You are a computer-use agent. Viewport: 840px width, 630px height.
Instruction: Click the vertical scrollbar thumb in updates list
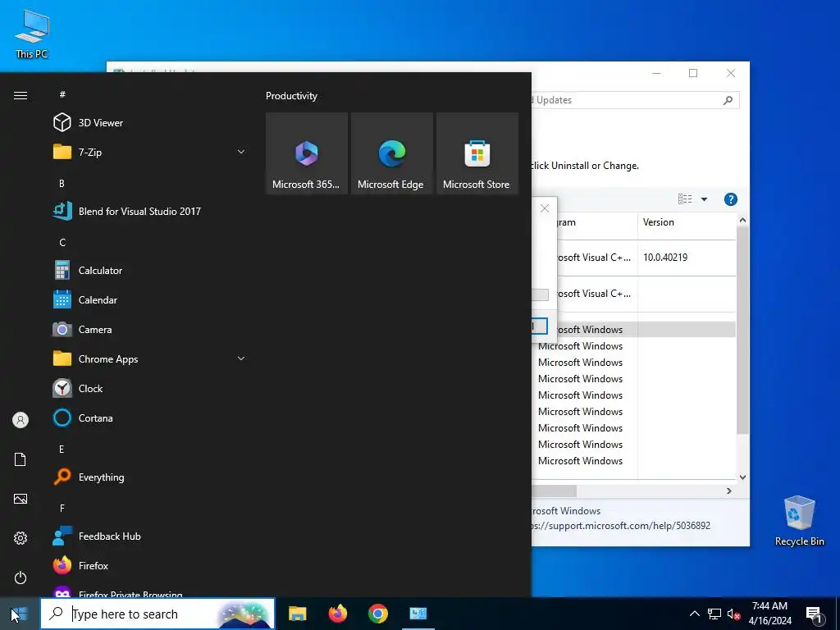point(742,331)
